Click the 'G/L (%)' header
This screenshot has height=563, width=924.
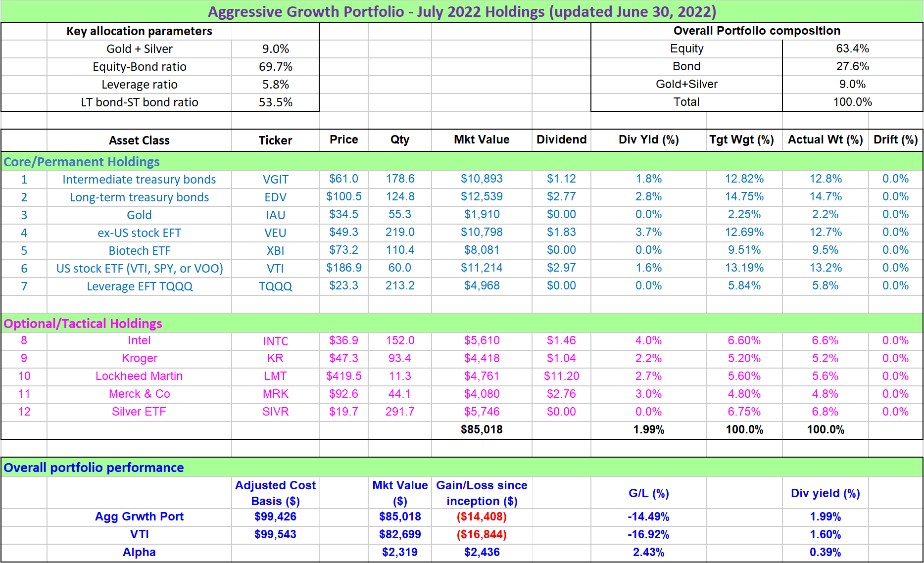tap(648, 493)
